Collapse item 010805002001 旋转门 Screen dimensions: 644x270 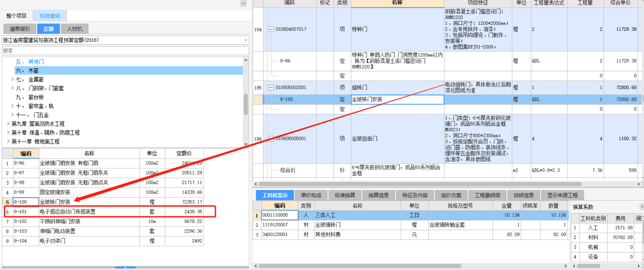click(x=271, y=88)
